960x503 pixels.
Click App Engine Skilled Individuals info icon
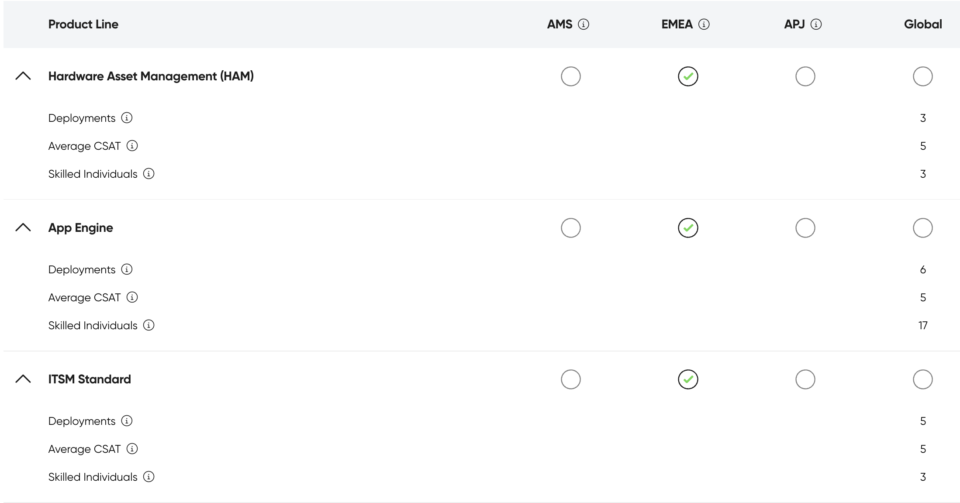coord(151,325)
